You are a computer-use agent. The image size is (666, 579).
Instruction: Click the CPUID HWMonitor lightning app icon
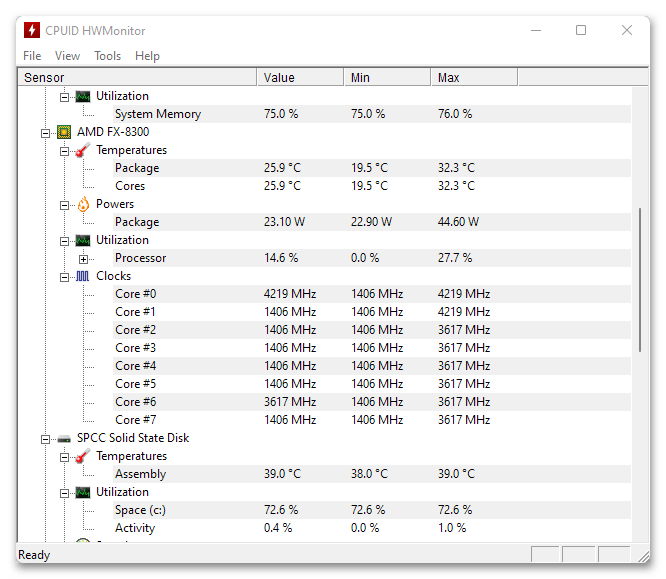(x=32, y=30)
